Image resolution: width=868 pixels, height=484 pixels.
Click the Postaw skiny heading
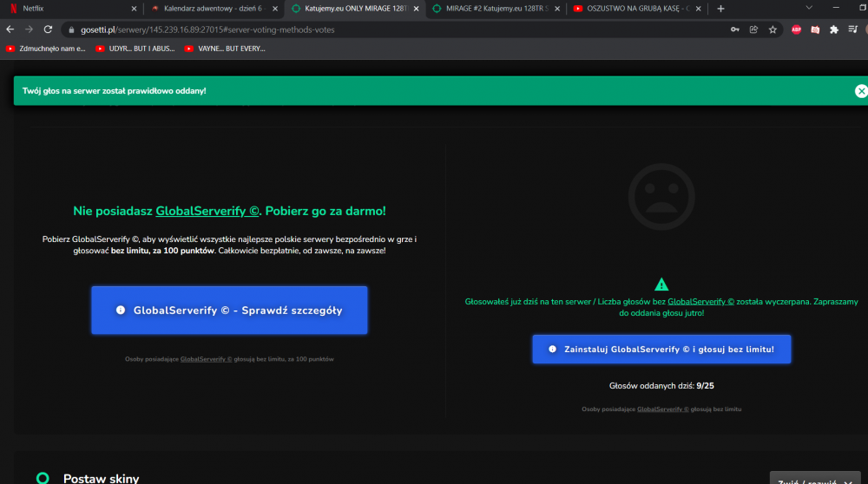point(101,479)
